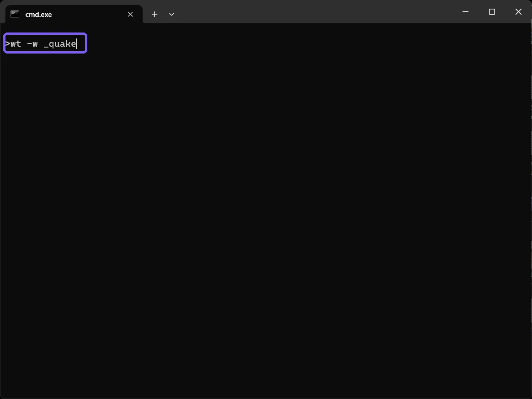Click the command prompt icon on tab
Image resolution: width=532 pixels, height=399 pixels.
pos(15,14)
